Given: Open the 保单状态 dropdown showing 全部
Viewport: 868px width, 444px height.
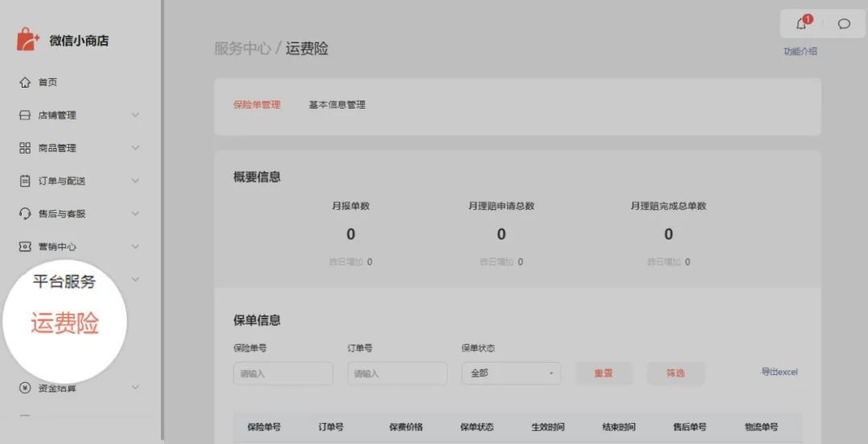Looking at the screenshot, I should click(x=511, y=373).
